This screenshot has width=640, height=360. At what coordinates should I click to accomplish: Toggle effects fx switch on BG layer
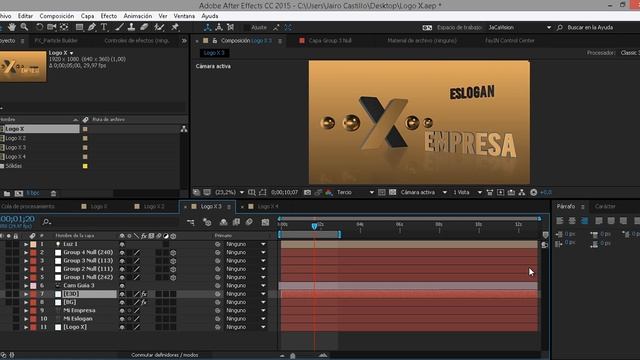coord(144,302)
